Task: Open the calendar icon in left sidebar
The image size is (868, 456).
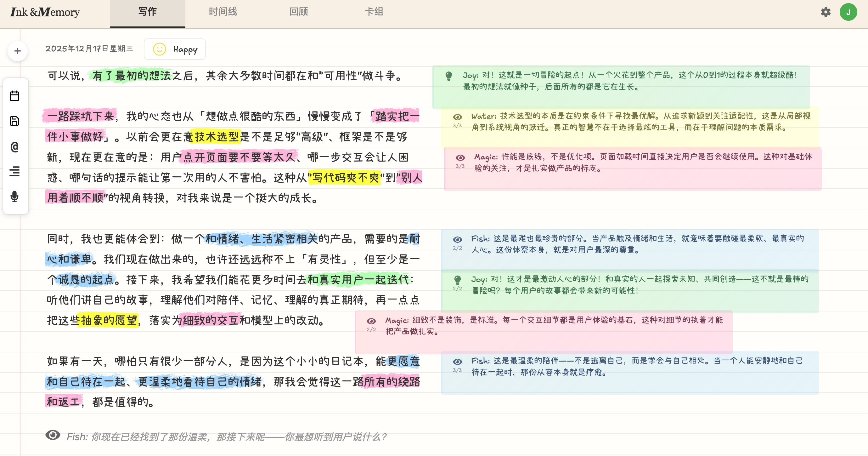Action: point(14,96)
